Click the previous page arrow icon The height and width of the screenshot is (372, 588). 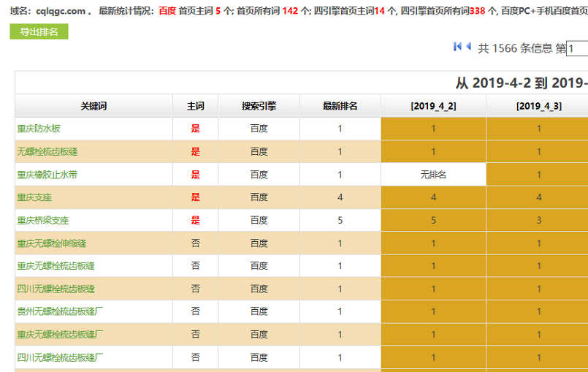click(468, 47)
